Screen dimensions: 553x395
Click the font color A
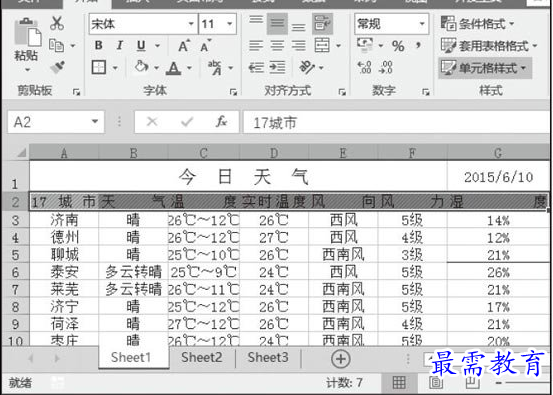pos(173,68)
